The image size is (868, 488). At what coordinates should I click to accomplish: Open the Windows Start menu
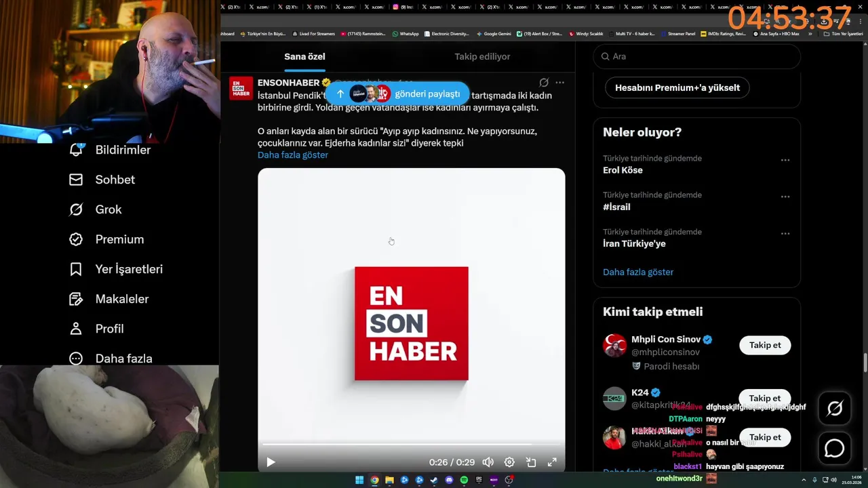point(359,480)
